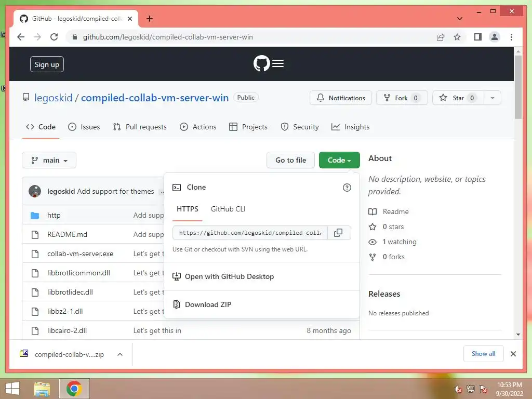
Task: Click the browser forward arrow
Action: pyautogui.click(x=37, y=37)
